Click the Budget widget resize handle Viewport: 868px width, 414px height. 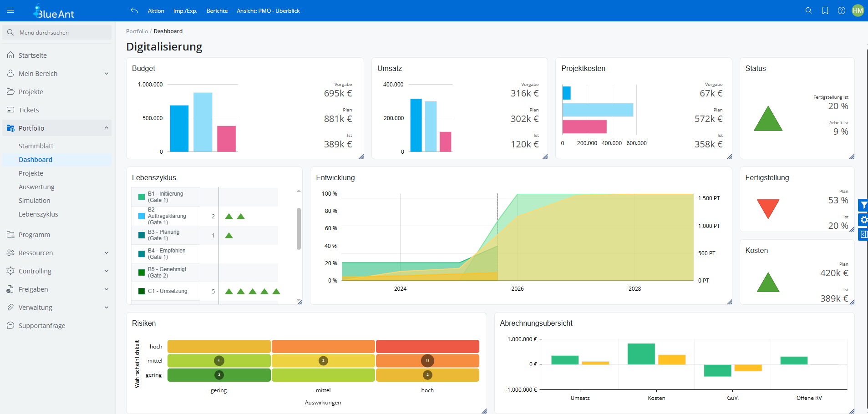click(x=361, y=156)
